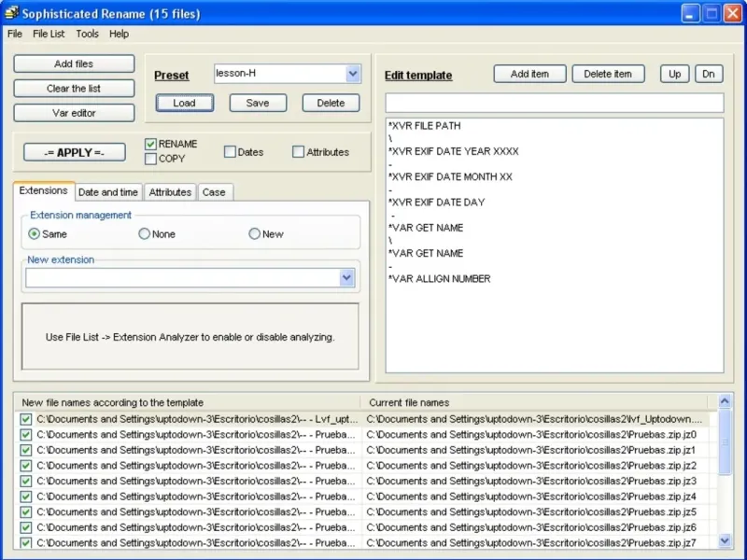
Task: Open the New extension dropdown
Action: click(x=346, y=278)
